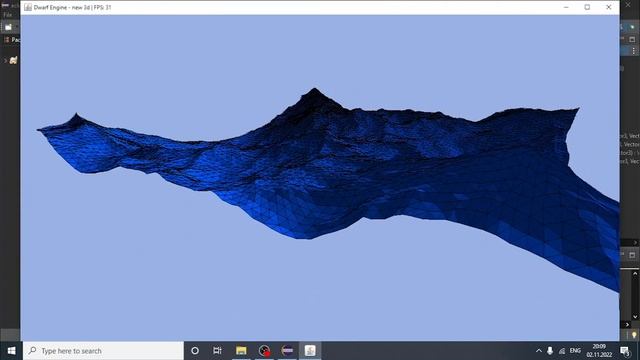This screenshot has height=360, width=640.
Task: Open File Explorer from the taskbar
Action: pyautogui.click(x=241, y=351)
